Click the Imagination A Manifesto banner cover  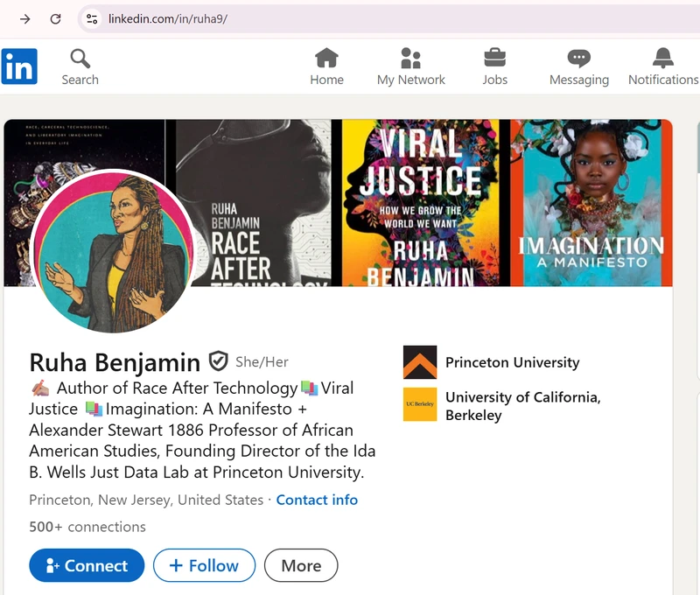(x=591, y=203)
